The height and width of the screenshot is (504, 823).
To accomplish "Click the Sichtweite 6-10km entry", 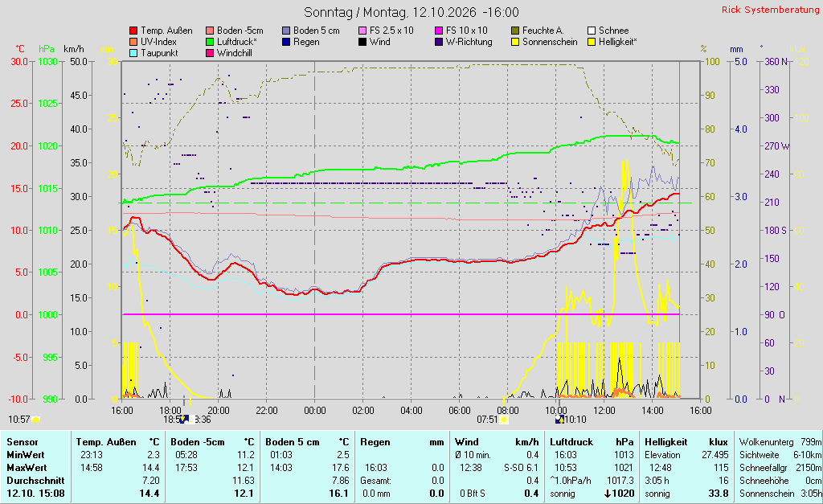I will coord(780,455).
